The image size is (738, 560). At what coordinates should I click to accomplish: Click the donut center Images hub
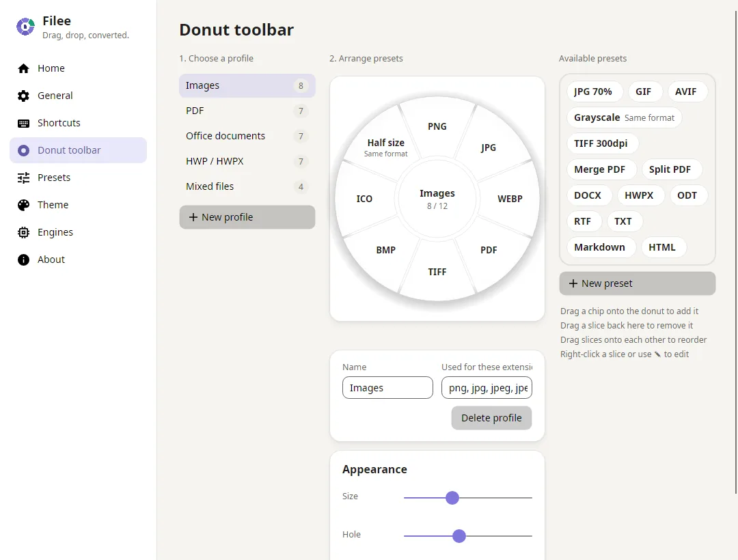click(437, 199)
